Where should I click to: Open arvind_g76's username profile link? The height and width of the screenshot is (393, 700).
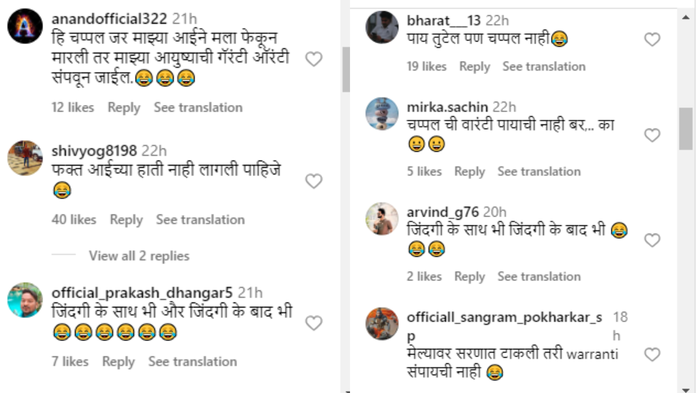pyautogui.click(x=442, y=212)
